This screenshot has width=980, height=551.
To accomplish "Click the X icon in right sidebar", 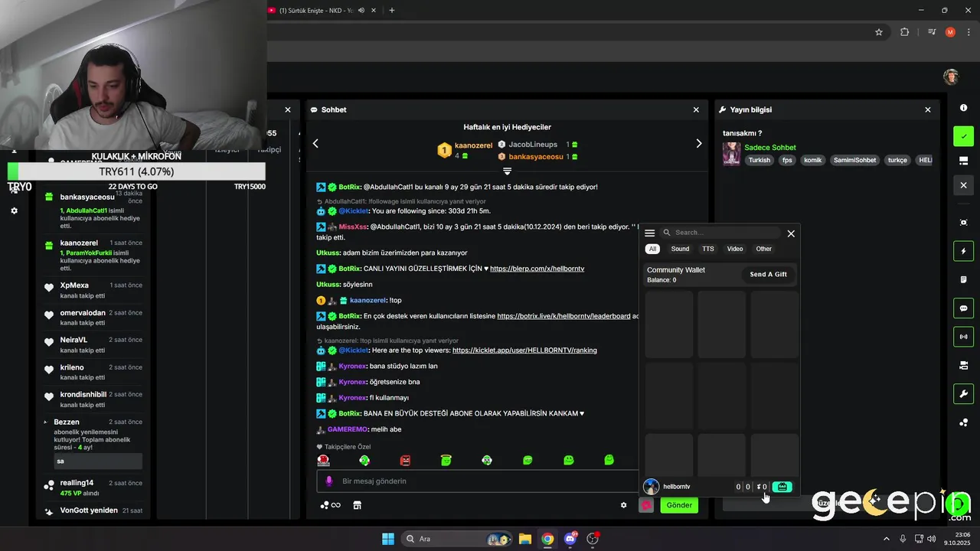I will click(x=963, y=185).
